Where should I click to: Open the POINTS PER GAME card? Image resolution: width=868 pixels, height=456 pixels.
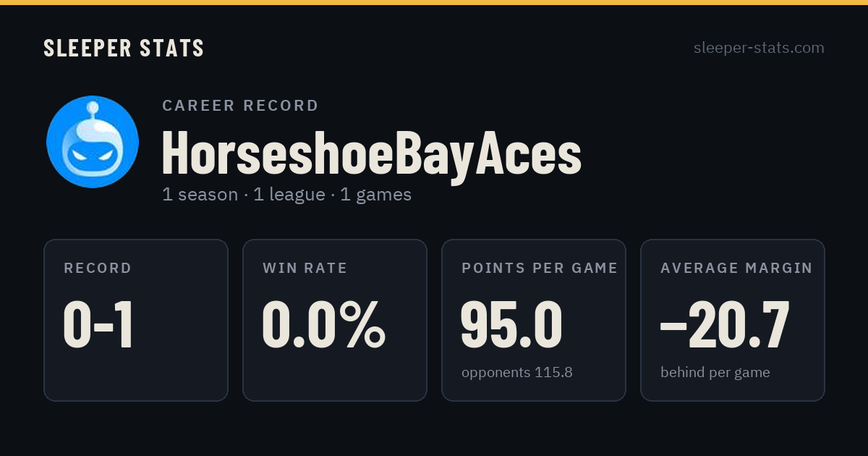tap(534, 320)
